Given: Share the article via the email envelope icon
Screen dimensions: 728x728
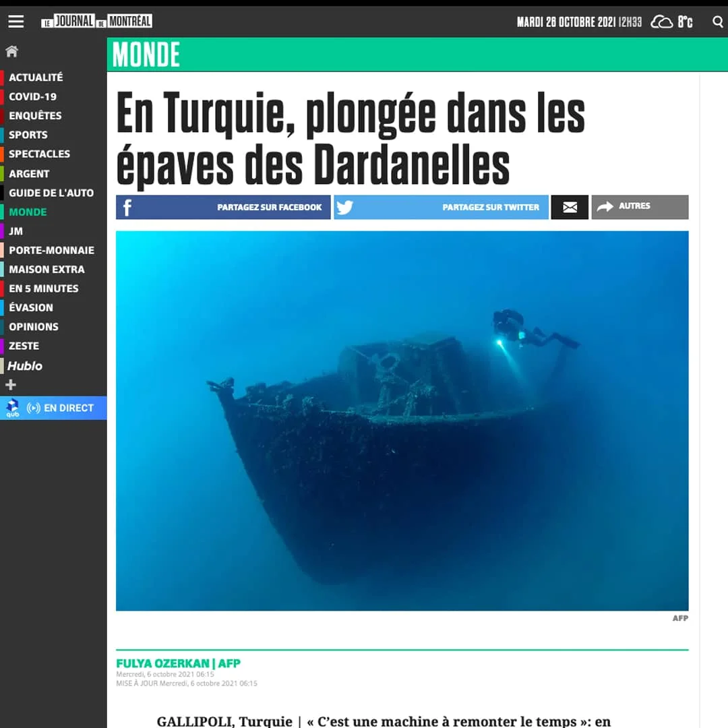Looking at the screenshot, I should [570, 207].
